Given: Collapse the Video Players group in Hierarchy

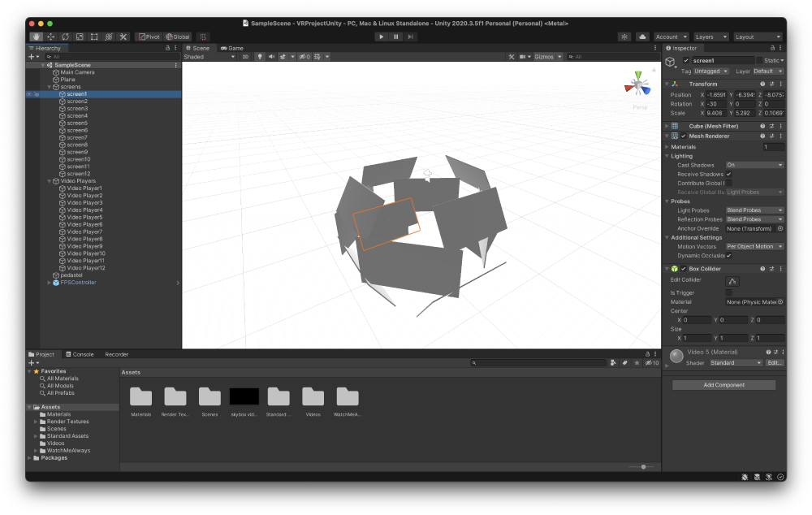Looking at the screenshot, I should (50, 181).
